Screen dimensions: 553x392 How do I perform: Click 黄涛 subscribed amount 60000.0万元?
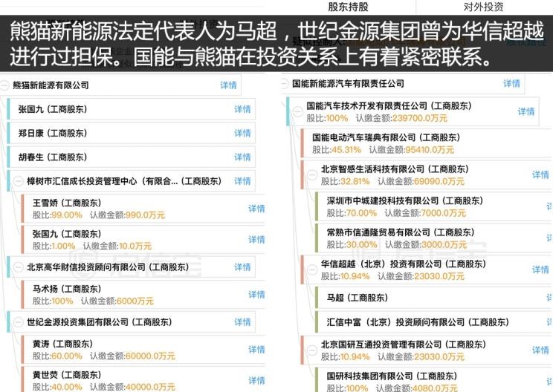coord(150,356)
